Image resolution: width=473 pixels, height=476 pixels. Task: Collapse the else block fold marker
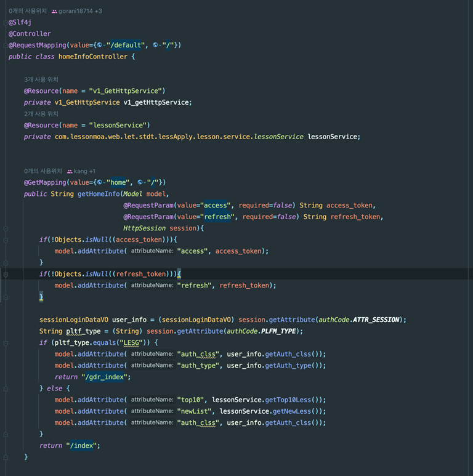[6, 389]
